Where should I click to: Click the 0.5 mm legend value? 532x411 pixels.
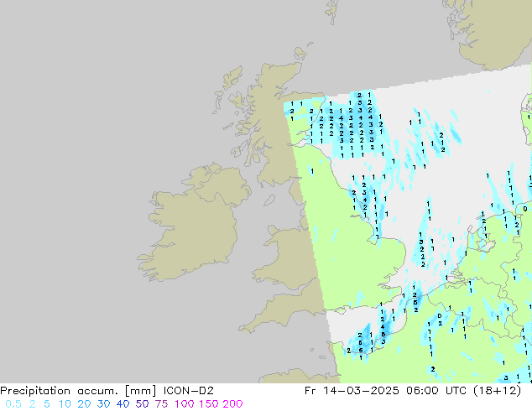(x=13, y=404)
